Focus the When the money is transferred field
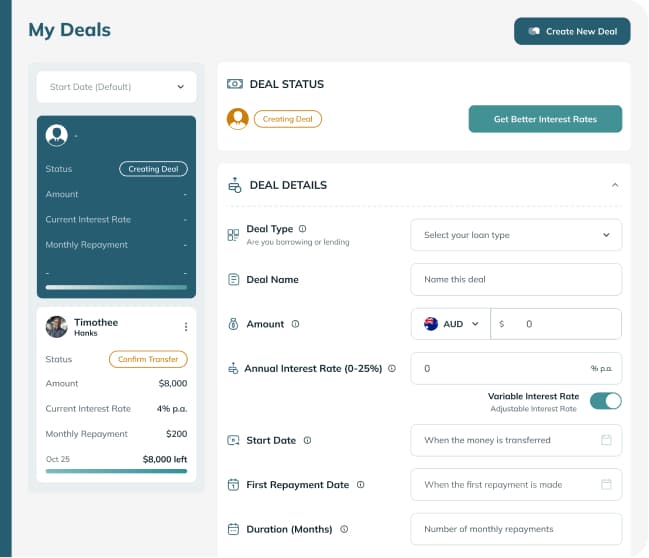The width and height of the screenshot is (649, 558). coord(516,440)
